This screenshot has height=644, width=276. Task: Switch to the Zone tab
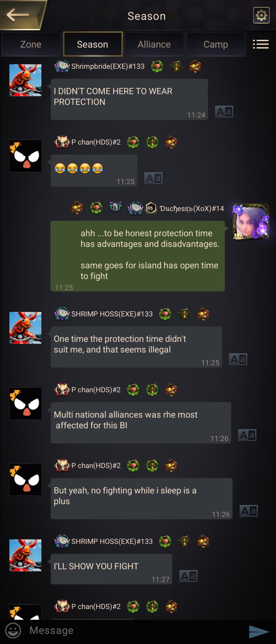point(31,44)
